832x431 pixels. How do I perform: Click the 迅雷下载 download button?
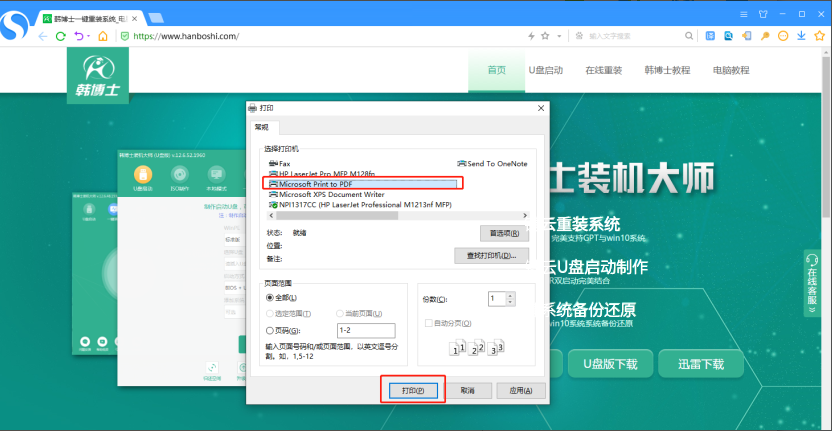[700, 364]
